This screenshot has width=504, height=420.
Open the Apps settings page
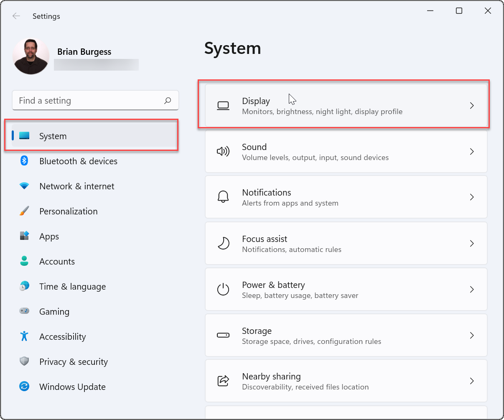[49, 236]
